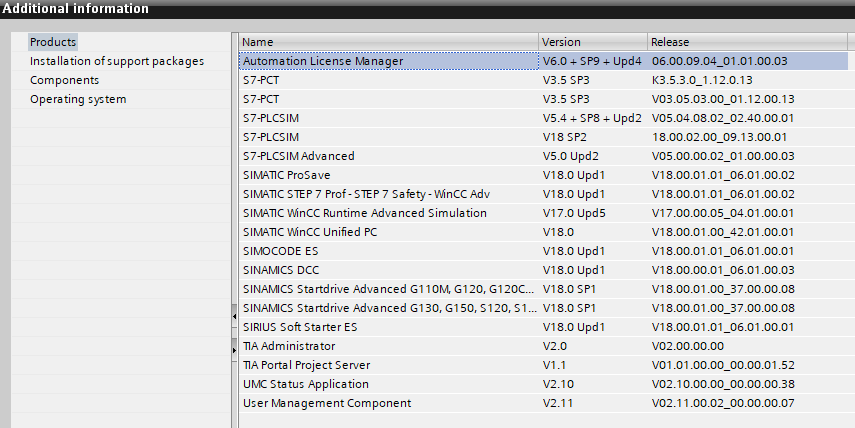Select the TIA Administrator row
This screenshot has height=428, width=855.
[x=288, y=346]
